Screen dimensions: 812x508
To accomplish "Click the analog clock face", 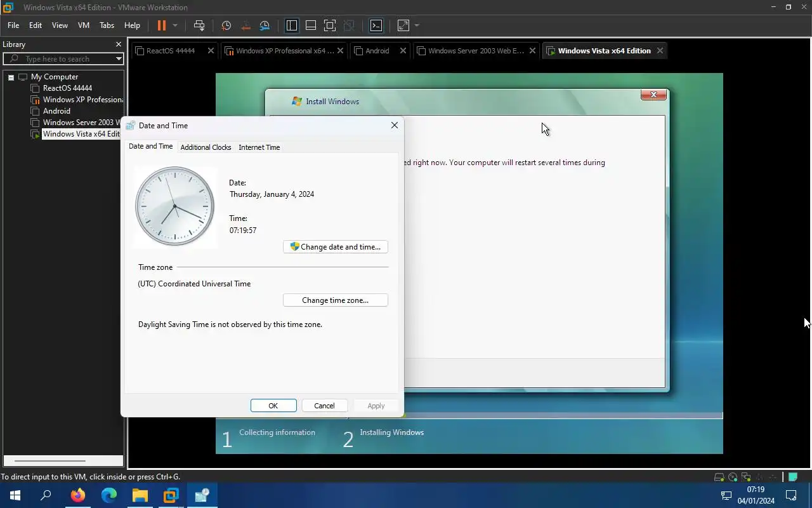I will tap(174, 206).
